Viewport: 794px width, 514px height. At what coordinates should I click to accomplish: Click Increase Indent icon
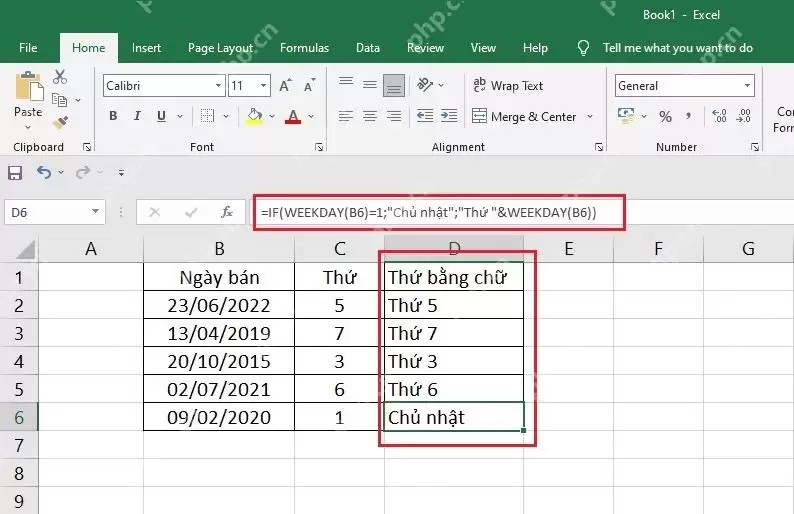[x=449, y=116]
